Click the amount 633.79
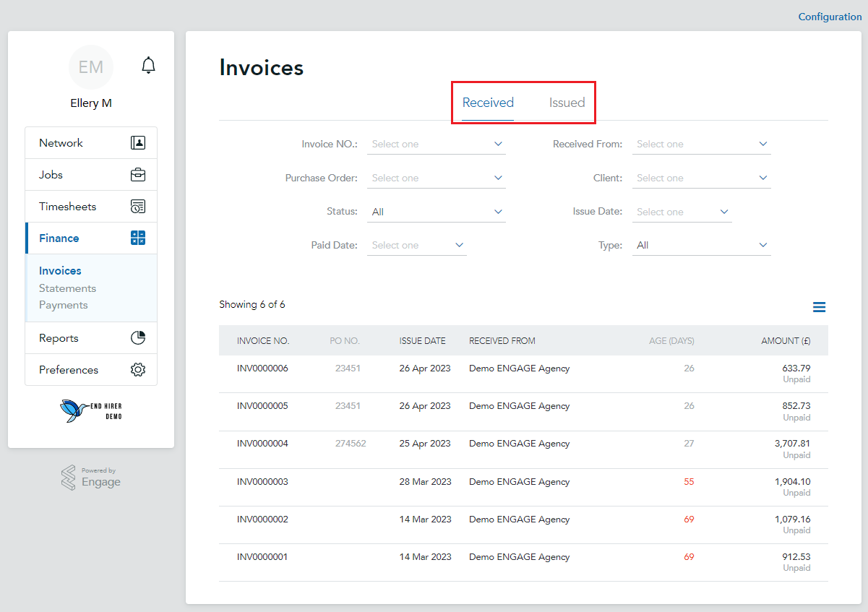 [796, 369]
